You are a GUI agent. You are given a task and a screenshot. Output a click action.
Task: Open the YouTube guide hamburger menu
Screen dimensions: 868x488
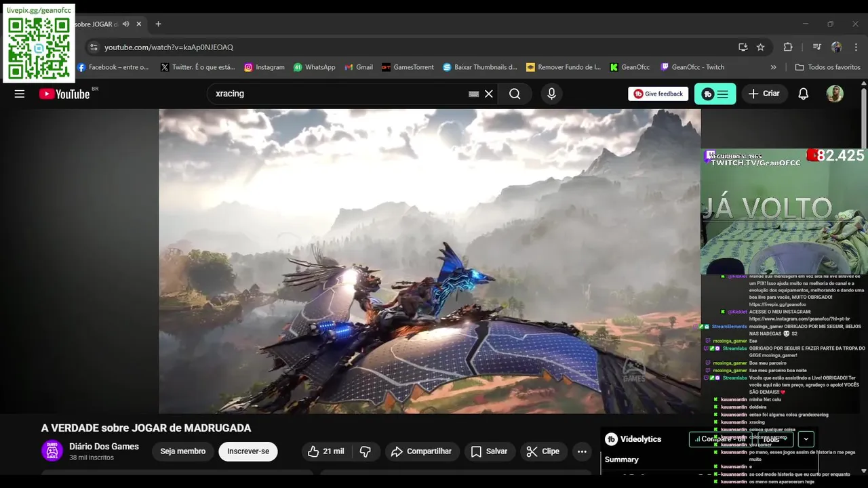[x=19, y=94]
